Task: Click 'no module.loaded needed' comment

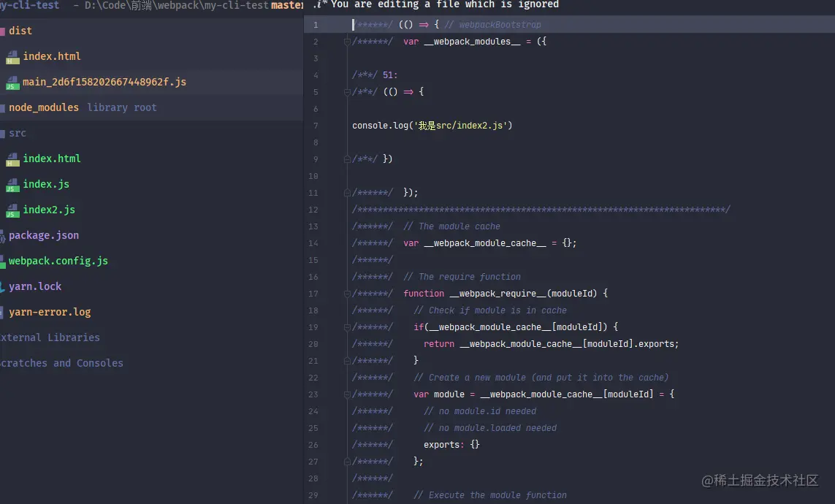Action: click(x=490, y=428)
